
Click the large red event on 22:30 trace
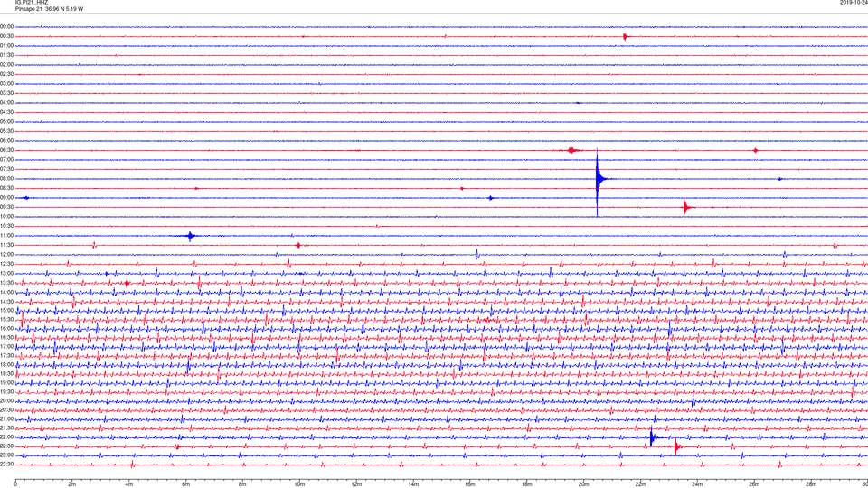(x=676, y=446)
